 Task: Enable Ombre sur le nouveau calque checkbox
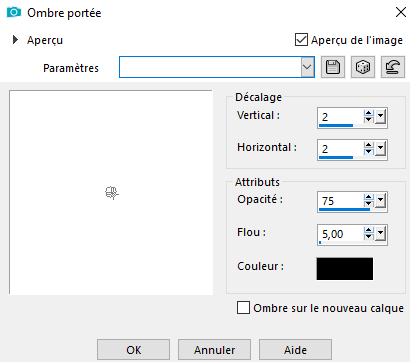point(243,308)
